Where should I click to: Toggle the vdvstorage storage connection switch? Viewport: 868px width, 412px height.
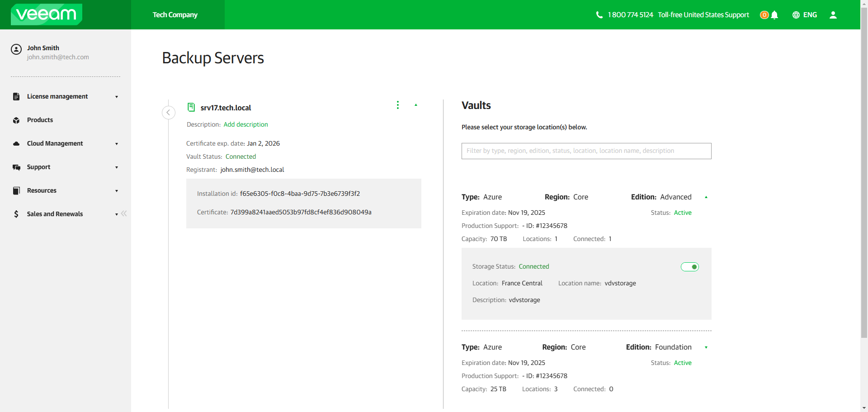pyautogui.click(x=690, y=267)
